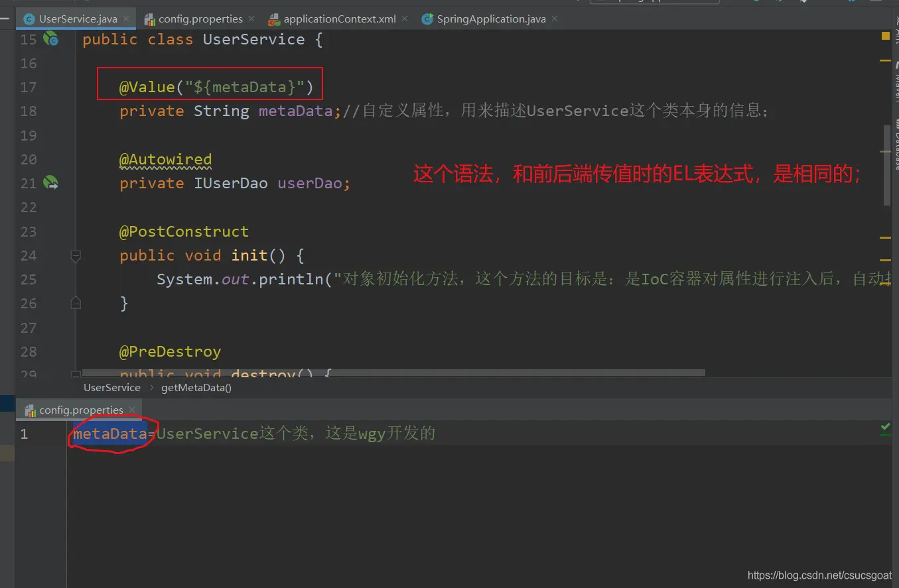Collapse the destroy() method fold marker
This screenshot has height=588, width=899.
point(76,375)
